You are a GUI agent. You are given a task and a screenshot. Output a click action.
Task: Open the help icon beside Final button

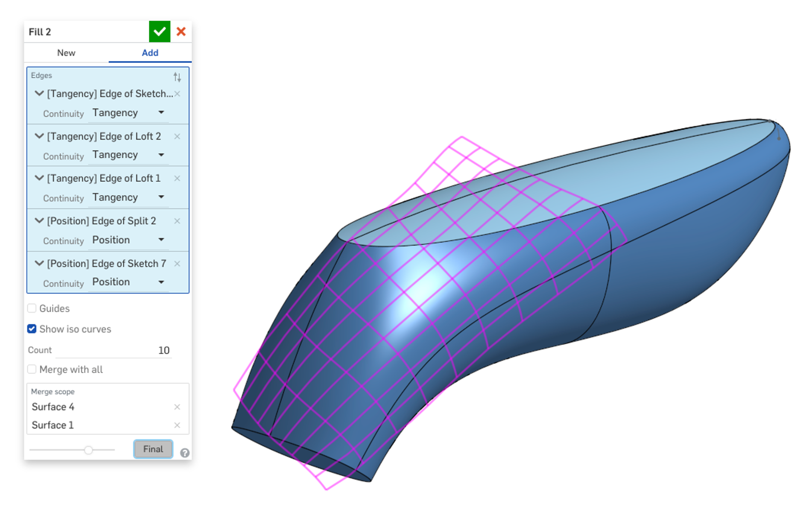click(185, 453)
